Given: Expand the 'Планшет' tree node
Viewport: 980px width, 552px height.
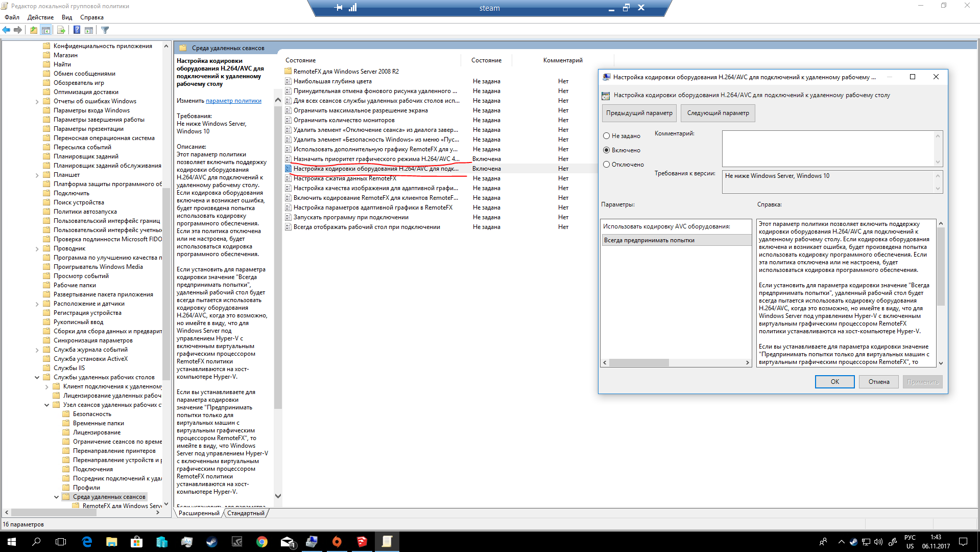Looking at the screenshot, I should pyautogui.click(x=37, y=175).
